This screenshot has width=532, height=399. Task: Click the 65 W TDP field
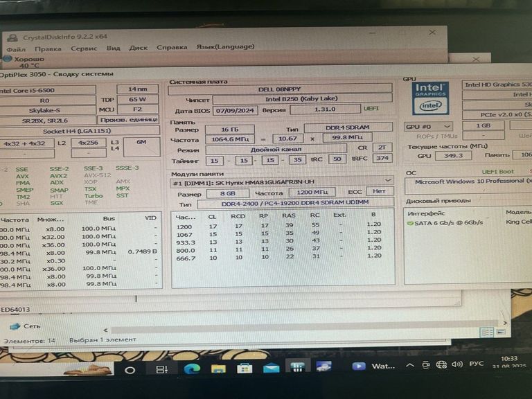[x=137, y=100]
